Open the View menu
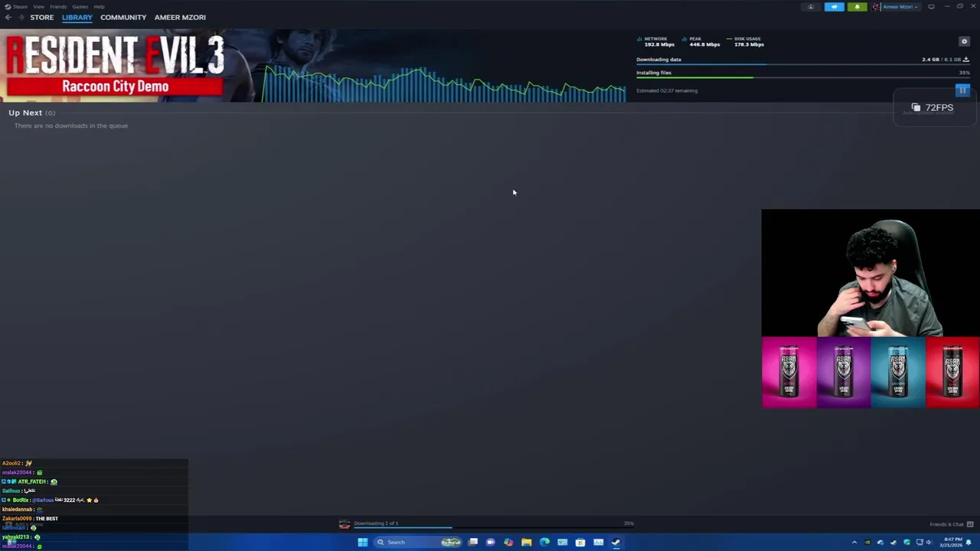 [x=38, y=7]
